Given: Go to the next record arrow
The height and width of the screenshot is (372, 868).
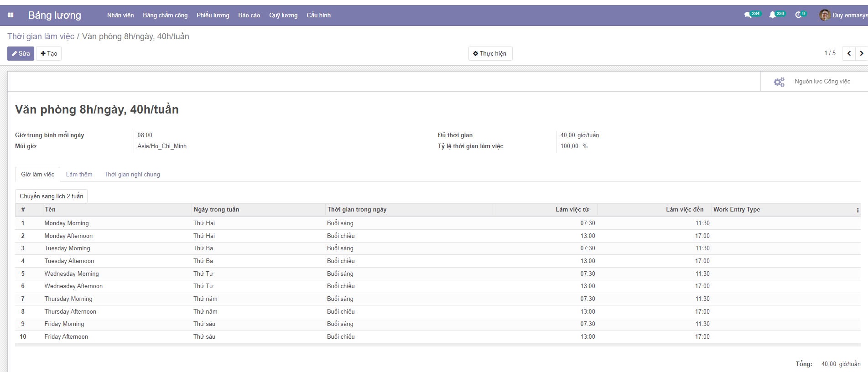Looking at the screenshot, I should pyautogui.click(x=861, y=53).
